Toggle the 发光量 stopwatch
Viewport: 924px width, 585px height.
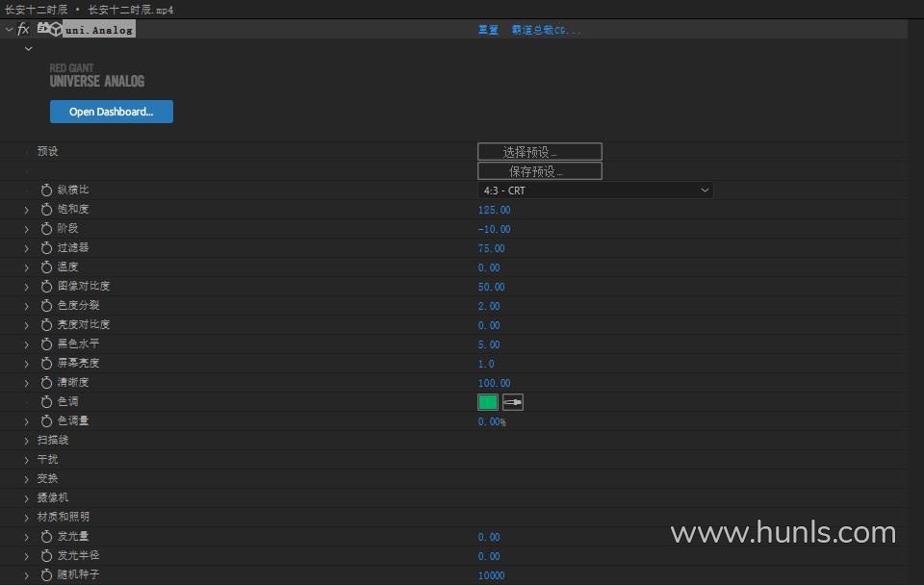point(46,536)
